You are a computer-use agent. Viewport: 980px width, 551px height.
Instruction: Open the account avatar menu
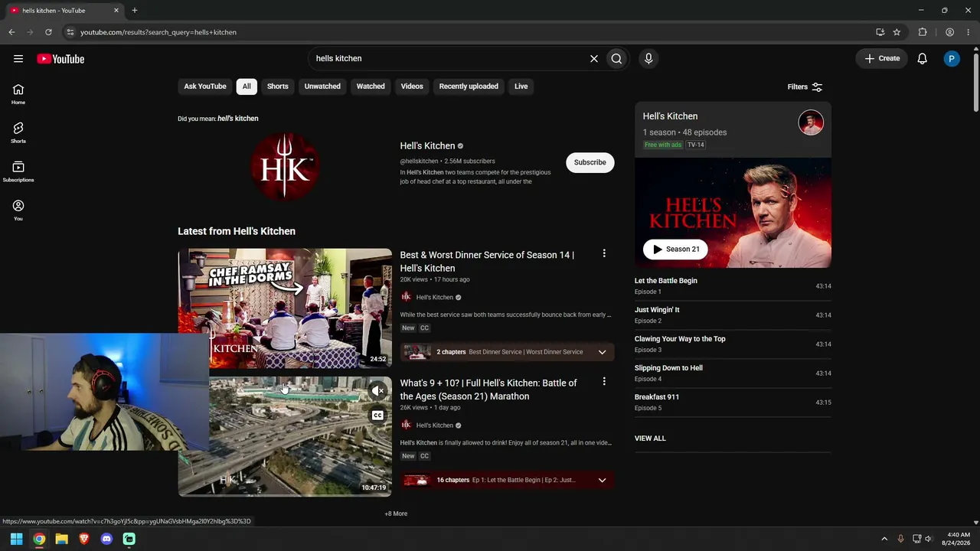coord(952,59)
